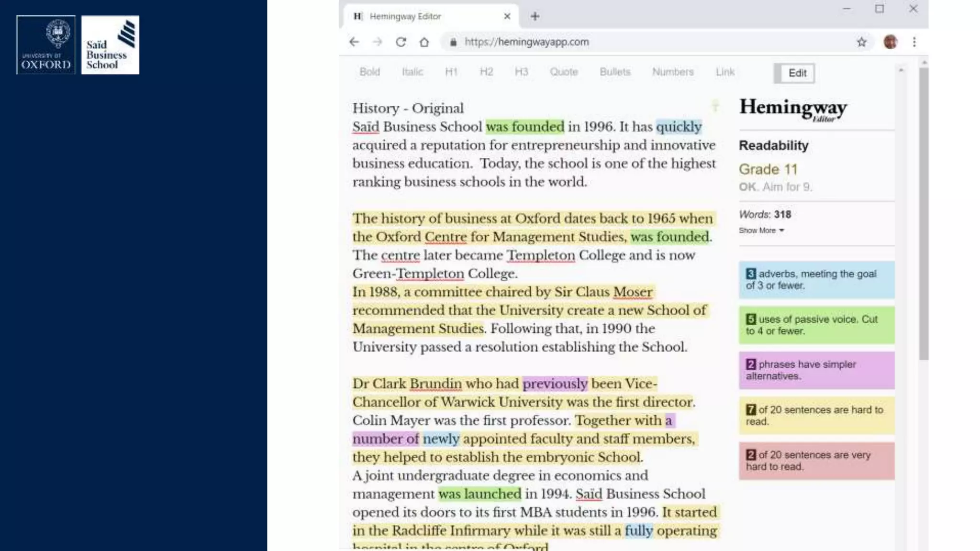This screenshot has width=980, height=551.
Task: Click the browser forward arrow
Action: tap(378, 42)
